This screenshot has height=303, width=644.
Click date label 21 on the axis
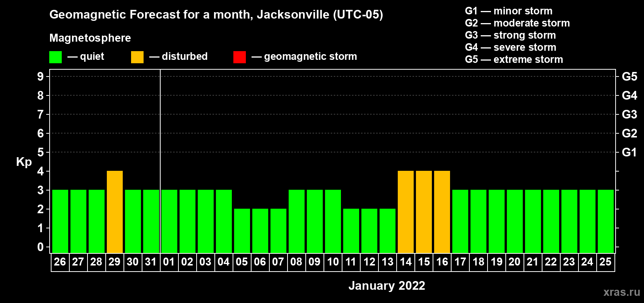(x=533, y=262)
